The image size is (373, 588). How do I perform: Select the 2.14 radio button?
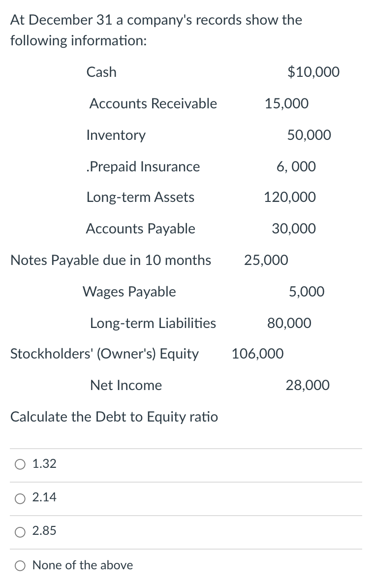coord(20,498)
